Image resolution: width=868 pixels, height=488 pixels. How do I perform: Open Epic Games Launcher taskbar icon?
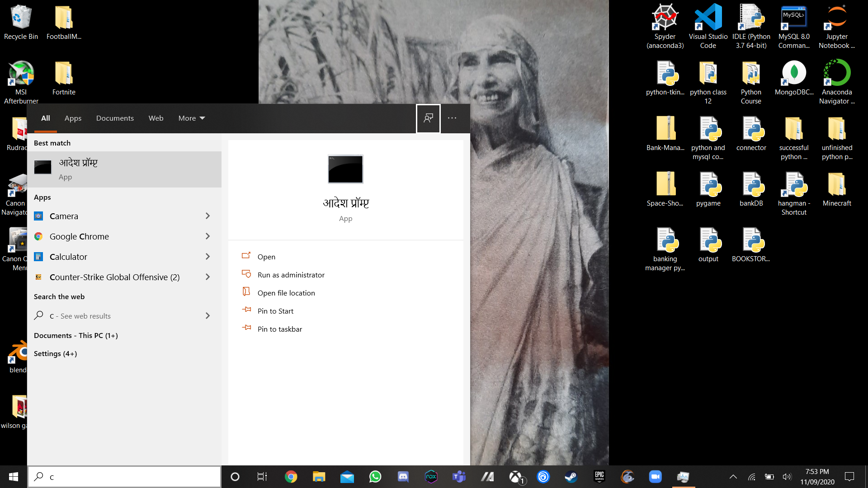pyautogui.click(x=599, y=477)
